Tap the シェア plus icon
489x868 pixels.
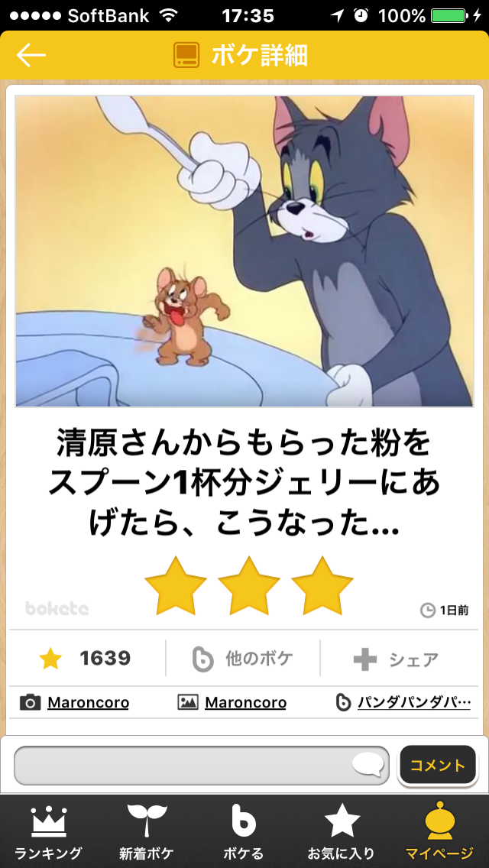coord(365,659)
